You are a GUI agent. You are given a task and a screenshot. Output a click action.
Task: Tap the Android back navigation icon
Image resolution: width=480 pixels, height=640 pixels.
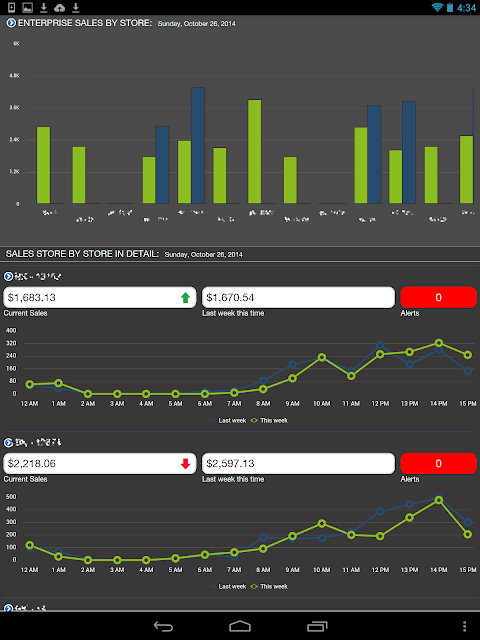pyautogui.click(x=163, y=626)
